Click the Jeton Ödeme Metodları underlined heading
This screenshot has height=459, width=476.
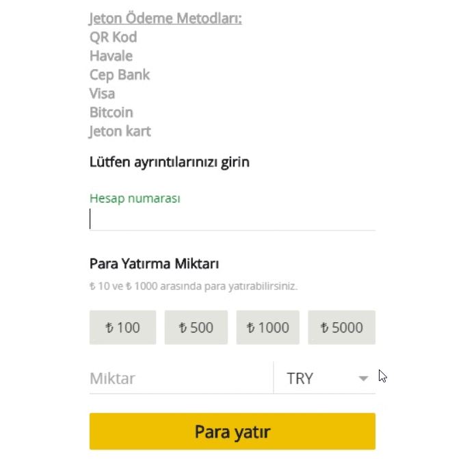pyautogui.click(x=166, y=18)
